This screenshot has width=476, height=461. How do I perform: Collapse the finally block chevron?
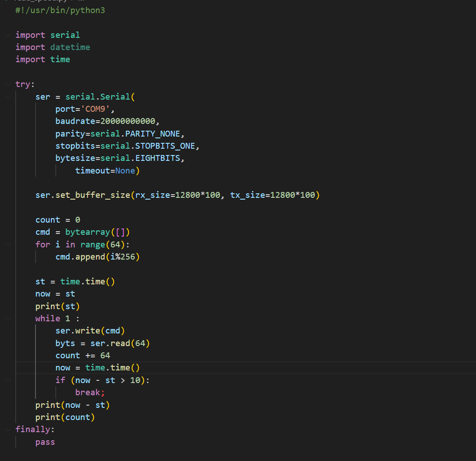[x=8, y=429]
